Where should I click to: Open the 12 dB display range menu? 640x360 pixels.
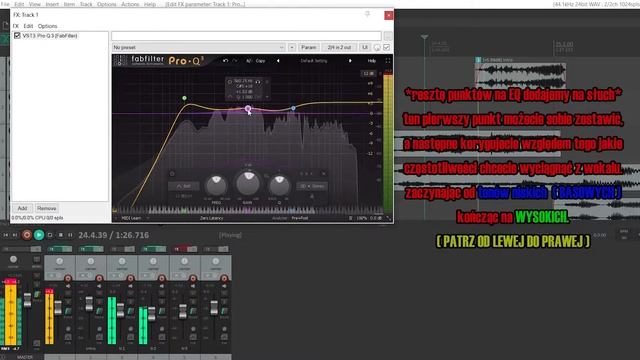coord(368,73)
